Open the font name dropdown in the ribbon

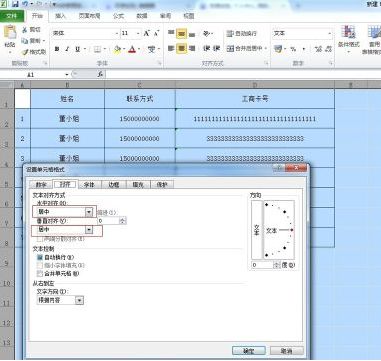point(117,33)
